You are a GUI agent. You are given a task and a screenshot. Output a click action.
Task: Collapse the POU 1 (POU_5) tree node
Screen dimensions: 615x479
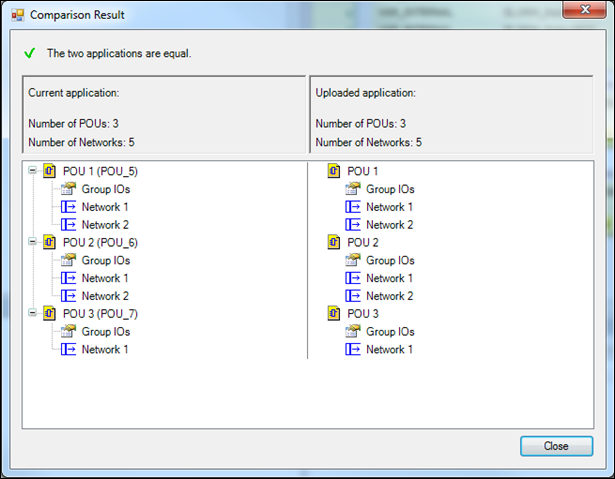[33, 171]
